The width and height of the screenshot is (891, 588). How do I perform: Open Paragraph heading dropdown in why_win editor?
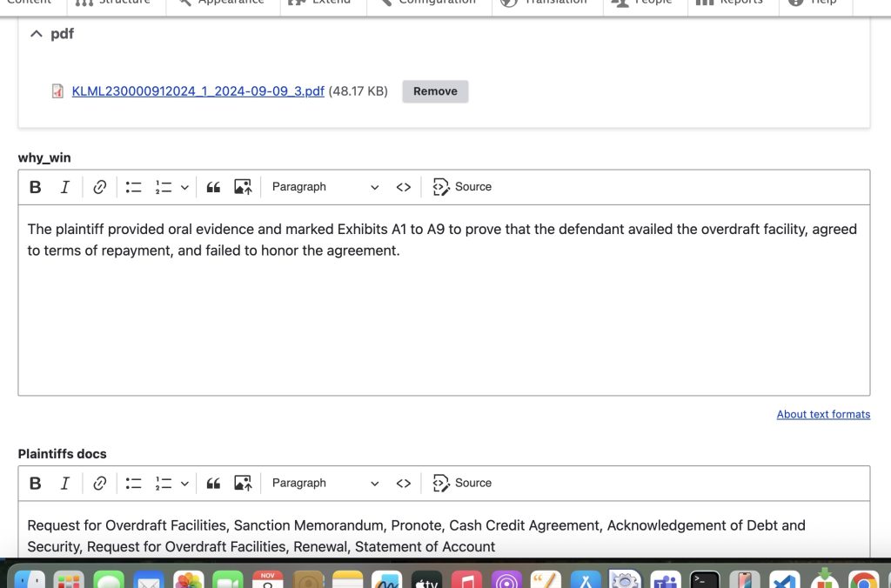pos(325,187)
